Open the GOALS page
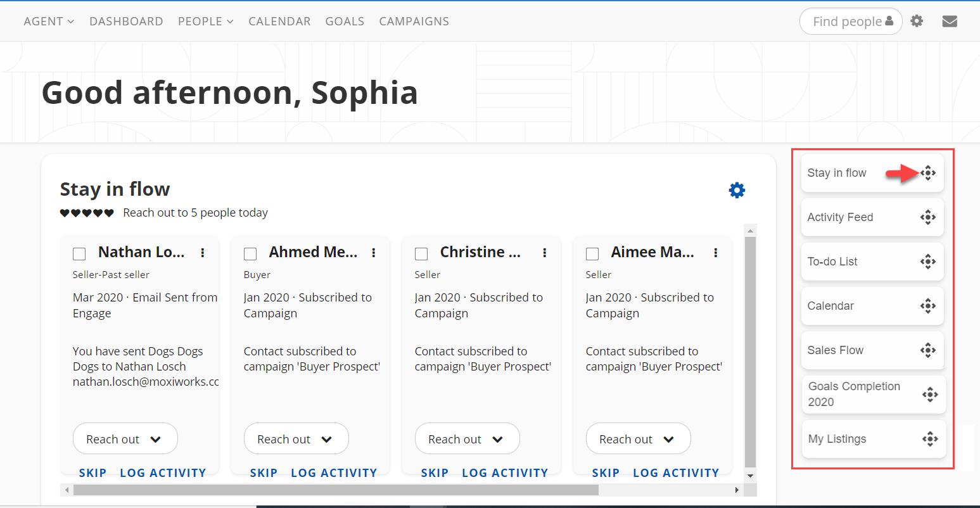This screenshot has height=508, width=980. click(345, 22)
